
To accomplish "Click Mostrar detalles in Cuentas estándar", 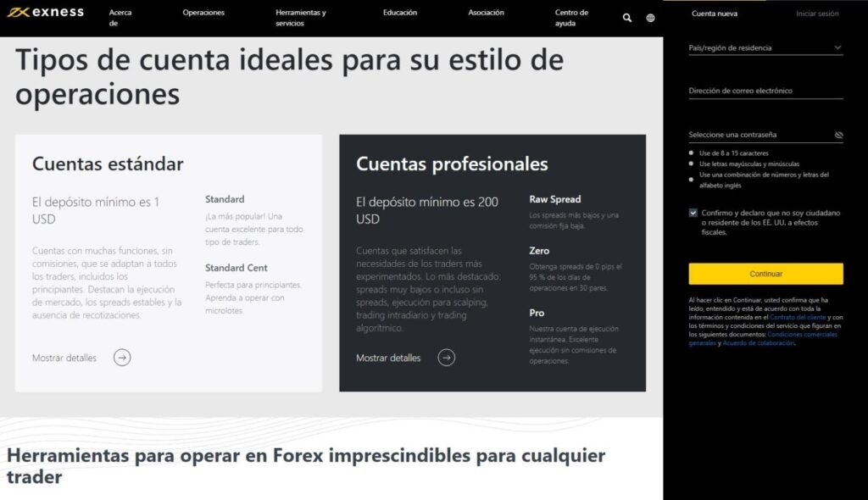I will [x=64, y=358].
